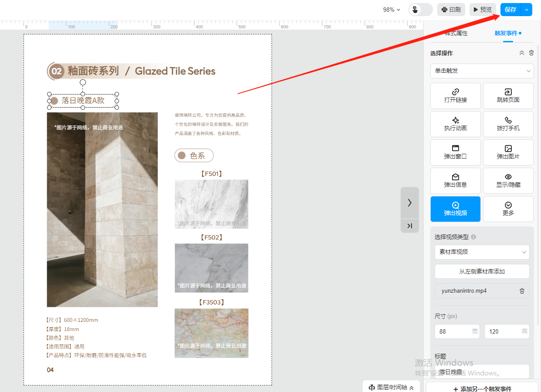The width and height of the screenshot is (541, 392).
Task: Click the 打开链接 open link icon
Action: click(455, 92)
